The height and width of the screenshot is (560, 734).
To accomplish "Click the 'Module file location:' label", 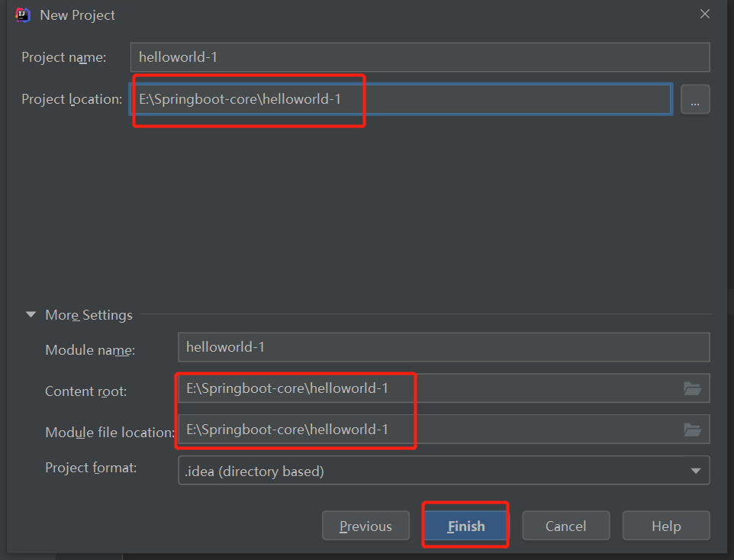I will tap(110, 432).
